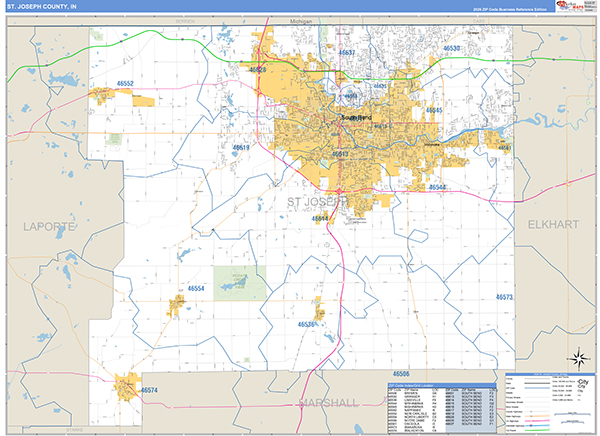
Task: Select ZIP code 46552 label
Action: pyautogui.click(x=124, y=84)
